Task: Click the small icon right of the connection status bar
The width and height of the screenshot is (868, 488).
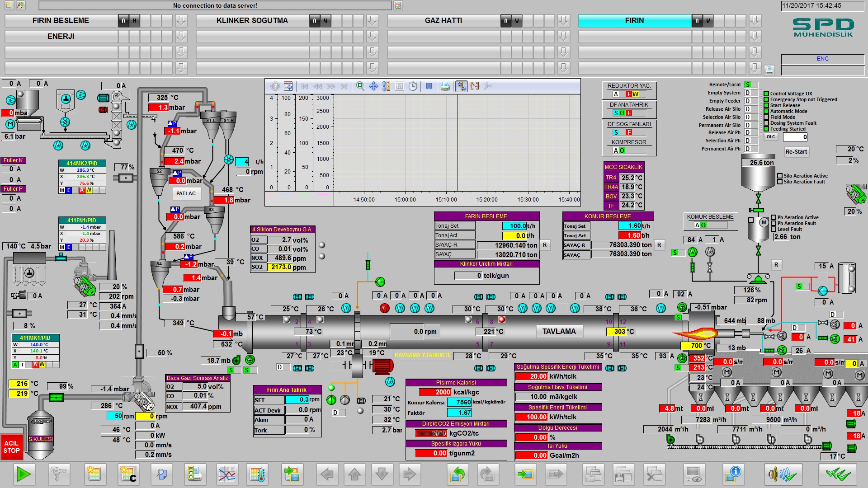Action: 398,6
